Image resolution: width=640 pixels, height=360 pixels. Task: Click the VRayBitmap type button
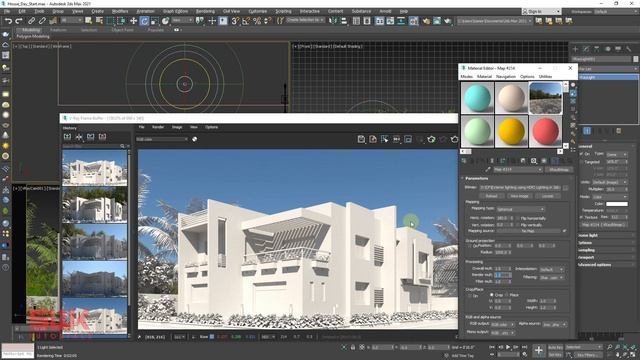[559, 169]
